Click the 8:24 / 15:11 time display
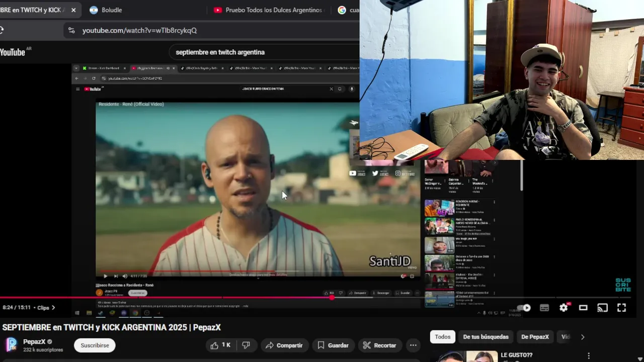 pyautogui.click(x=17, y=308)
